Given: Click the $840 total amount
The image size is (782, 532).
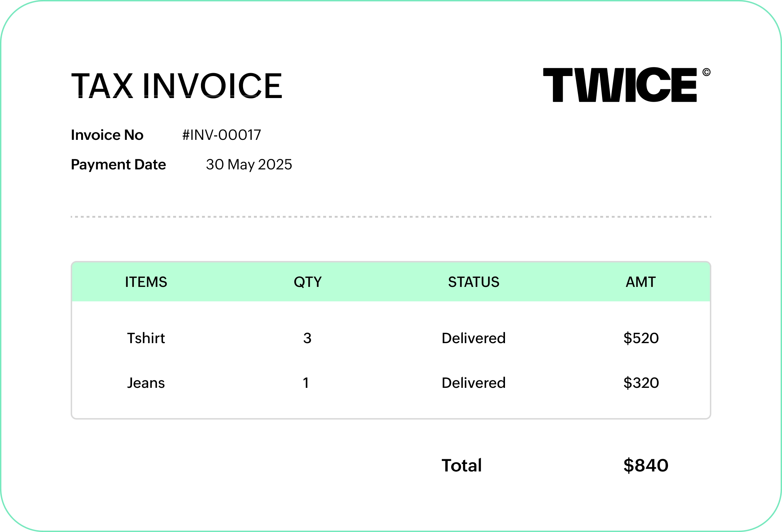Looking at the screenshot, I should click(646, 465).
